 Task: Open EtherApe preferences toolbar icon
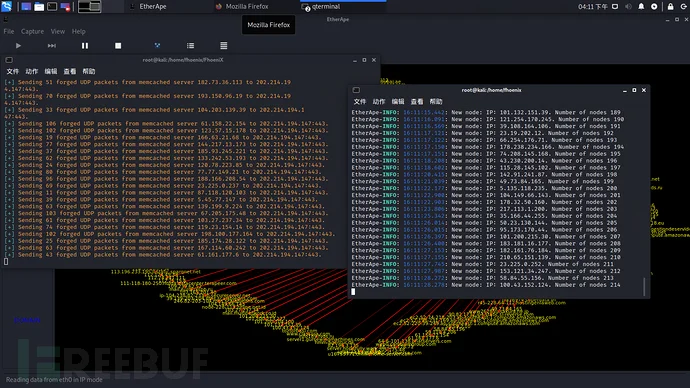pos(157,45)
